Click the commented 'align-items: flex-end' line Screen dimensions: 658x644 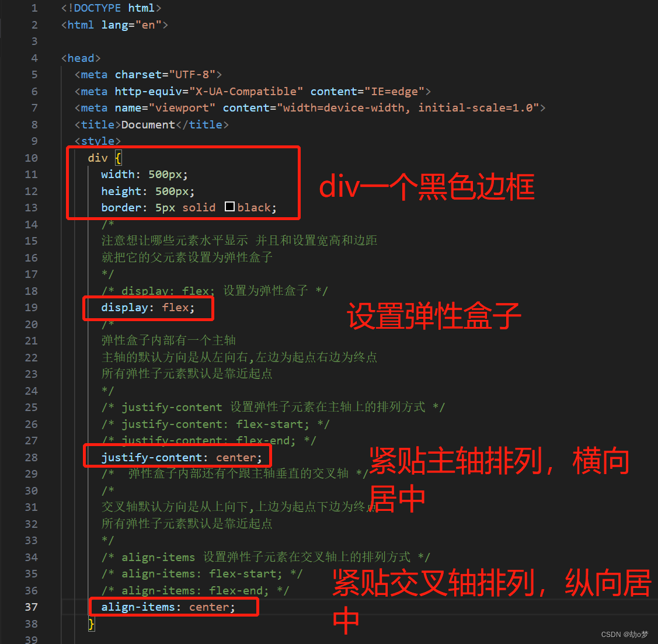(195, 591)
